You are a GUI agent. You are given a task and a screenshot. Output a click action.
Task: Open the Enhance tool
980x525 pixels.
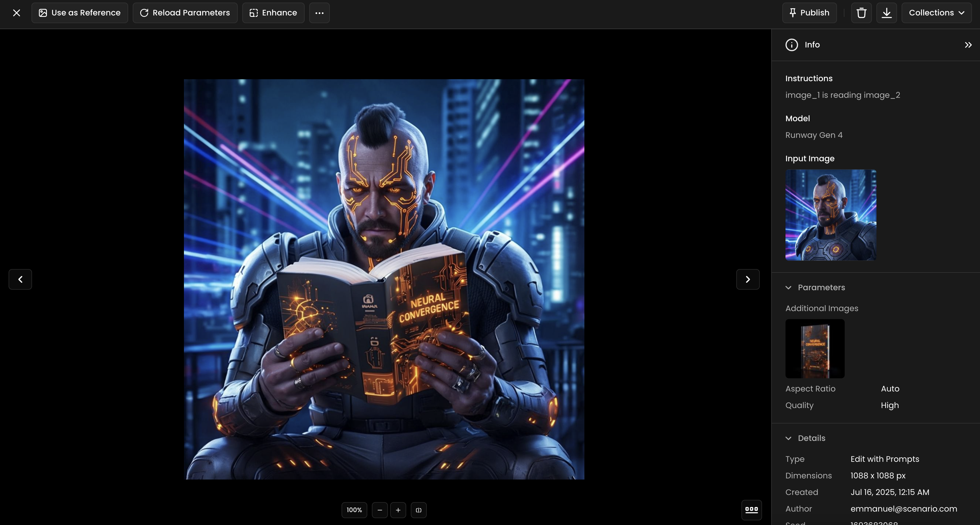[x=273, y=13]
